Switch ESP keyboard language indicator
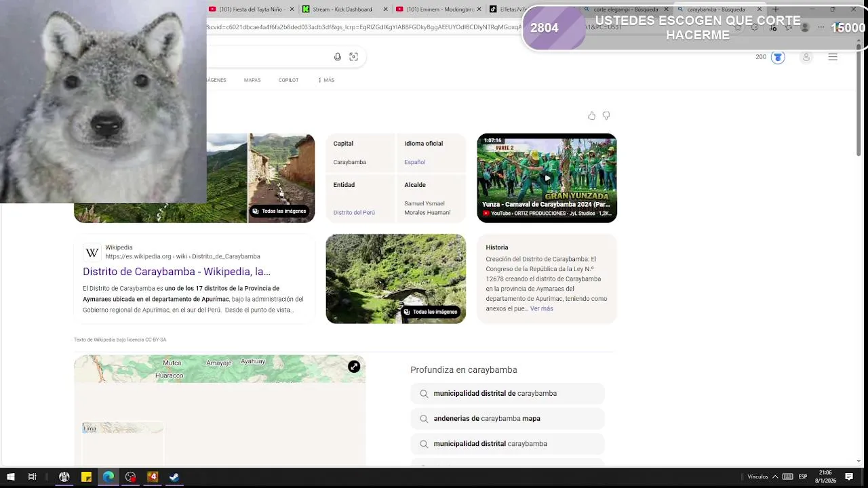Viewport: 868px width, 488px height. tap(803, 476)
